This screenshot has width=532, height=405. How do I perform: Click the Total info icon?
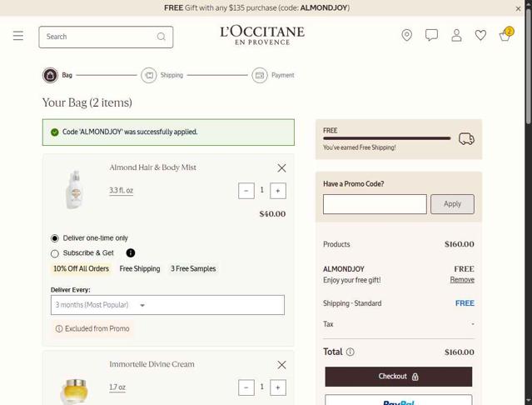point(351,352)
